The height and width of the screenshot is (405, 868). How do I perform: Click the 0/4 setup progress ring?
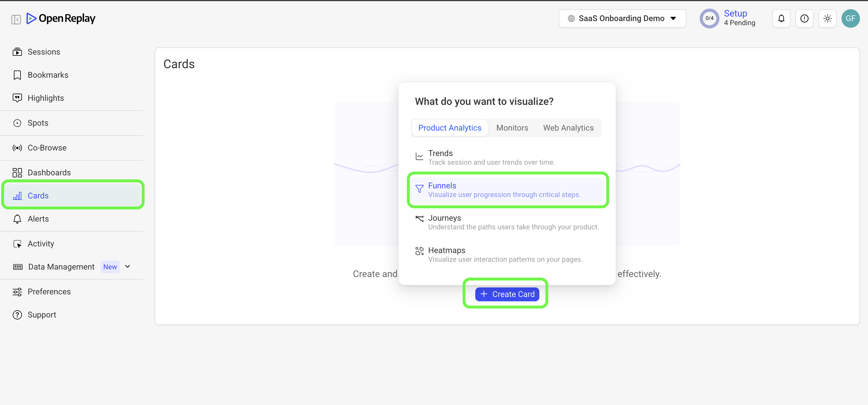point(709,18)
